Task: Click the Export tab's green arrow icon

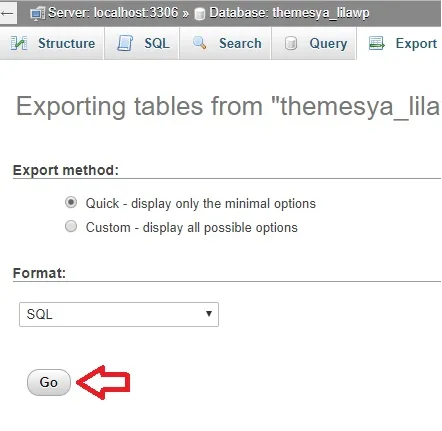Action: pyautogui.click(x=377, y=43)
